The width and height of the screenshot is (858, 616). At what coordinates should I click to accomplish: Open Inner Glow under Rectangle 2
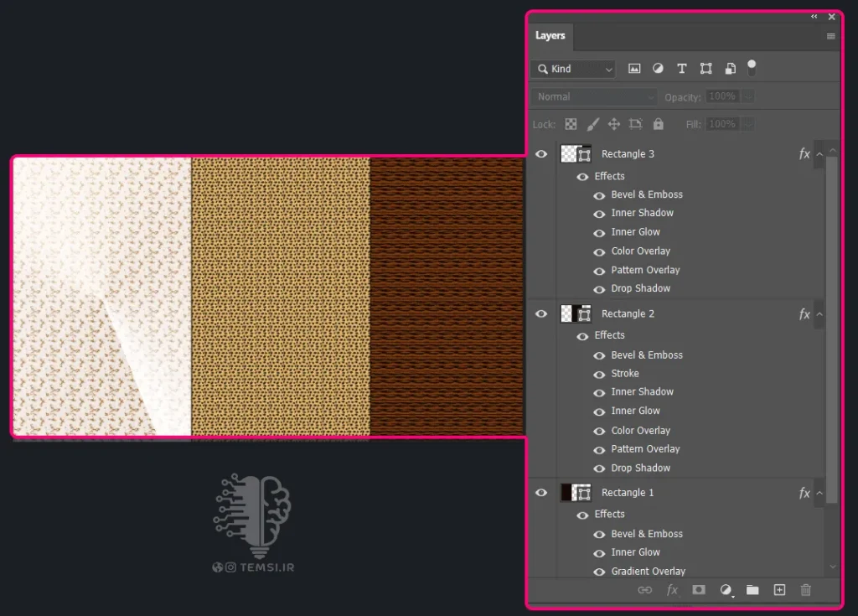click(635, 411)
